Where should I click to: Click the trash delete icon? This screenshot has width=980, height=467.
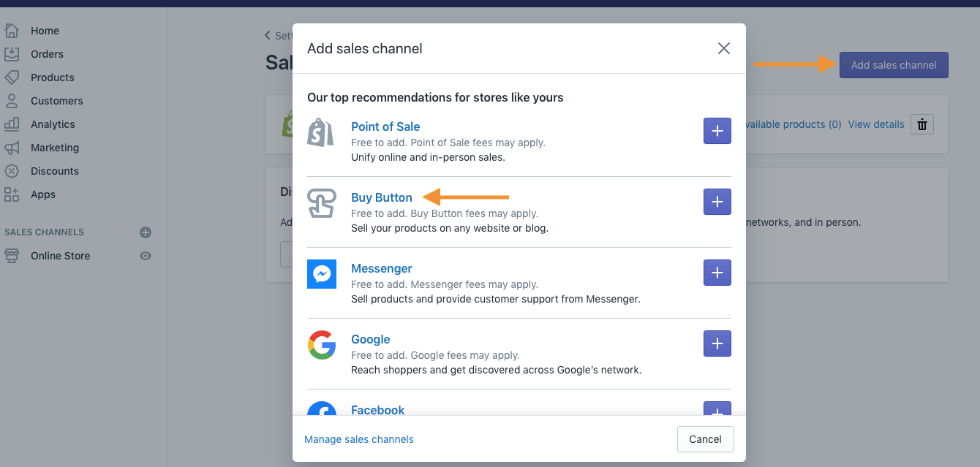tap(922, 124)
